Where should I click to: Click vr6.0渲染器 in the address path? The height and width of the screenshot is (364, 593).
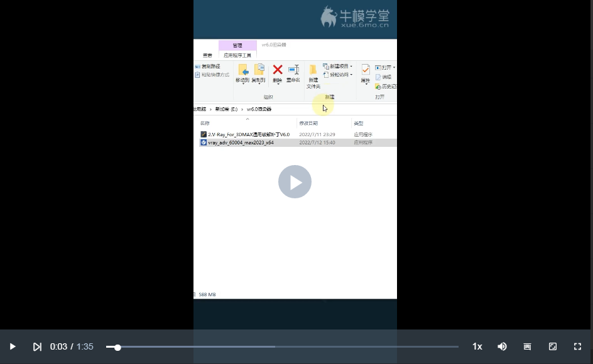259,109
